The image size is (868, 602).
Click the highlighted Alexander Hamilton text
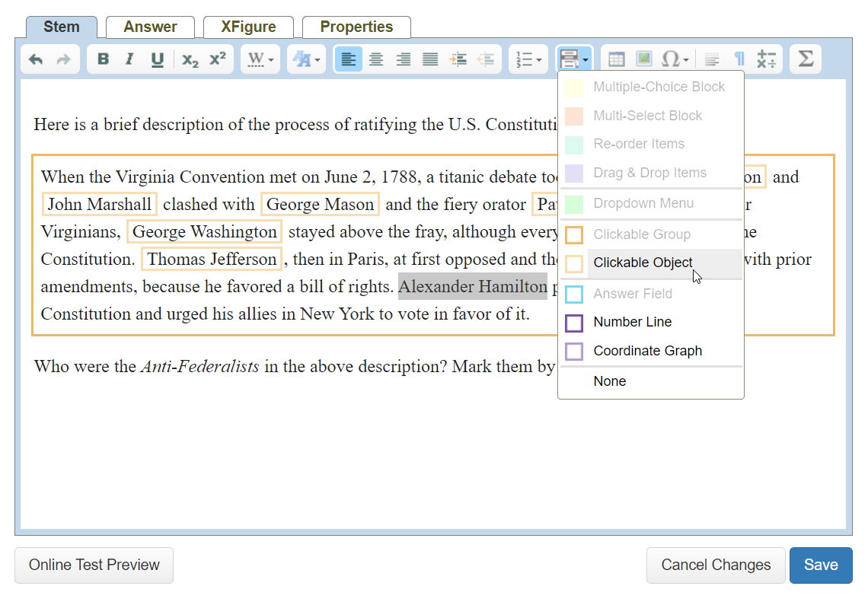tap(473, 286)
